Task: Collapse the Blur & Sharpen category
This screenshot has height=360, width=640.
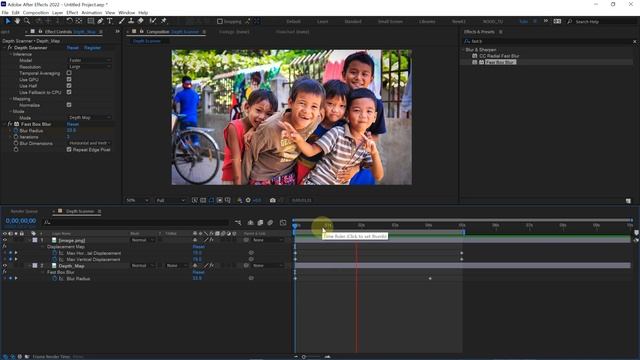Action: tap(463, 50)
